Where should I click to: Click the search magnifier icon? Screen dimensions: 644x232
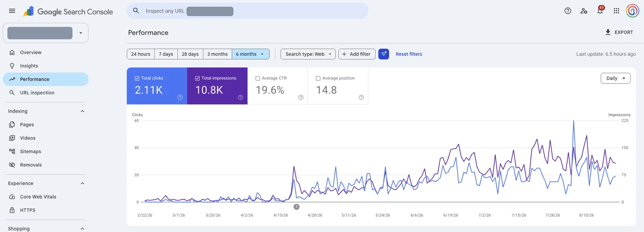136,11
